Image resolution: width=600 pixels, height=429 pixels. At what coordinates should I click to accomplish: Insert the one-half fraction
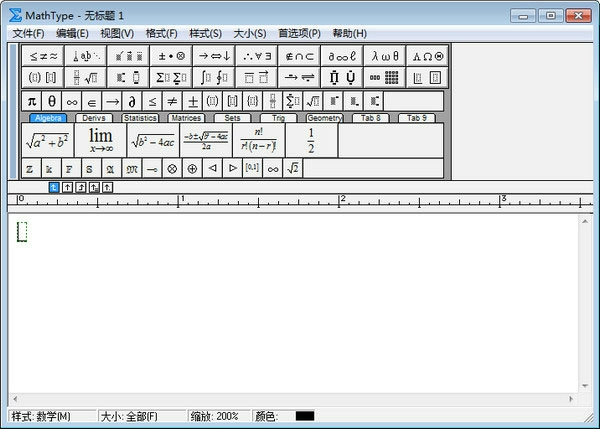click(x=310, y=140)
